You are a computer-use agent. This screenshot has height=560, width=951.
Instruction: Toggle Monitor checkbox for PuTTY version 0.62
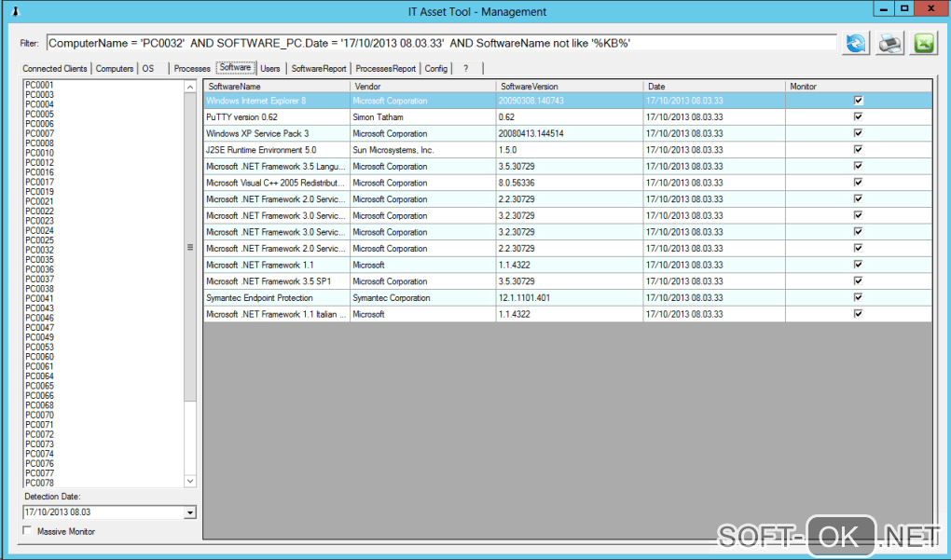pos(858,116)
